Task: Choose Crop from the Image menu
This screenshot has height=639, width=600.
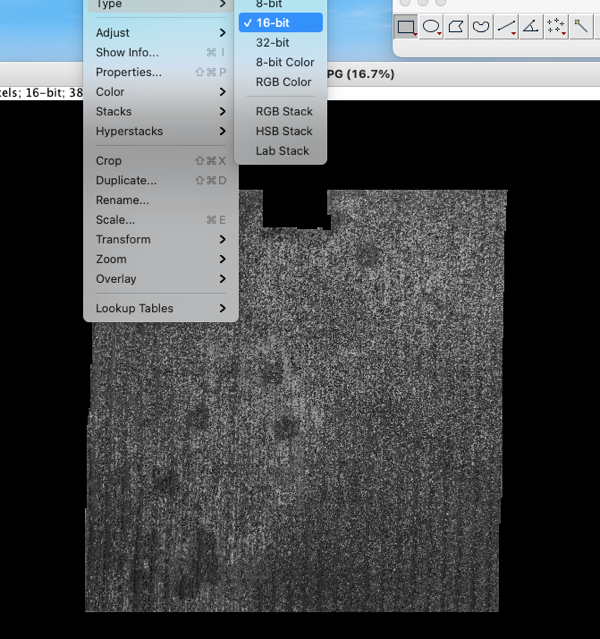Action: (109, 161)
